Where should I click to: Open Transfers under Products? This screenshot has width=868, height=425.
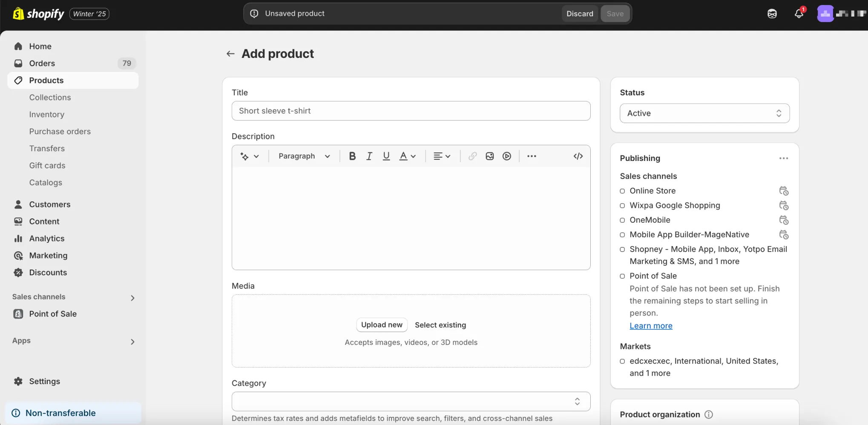point(47,149)
